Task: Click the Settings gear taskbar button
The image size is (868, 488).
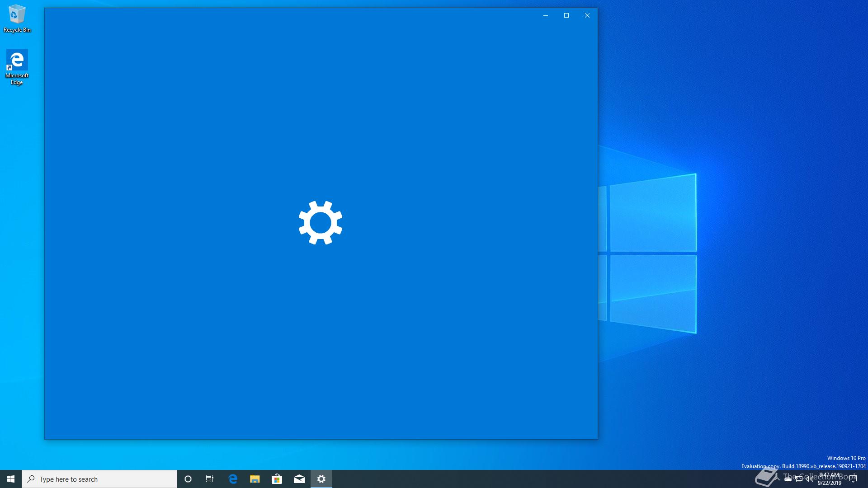Action: click(321, 479)
